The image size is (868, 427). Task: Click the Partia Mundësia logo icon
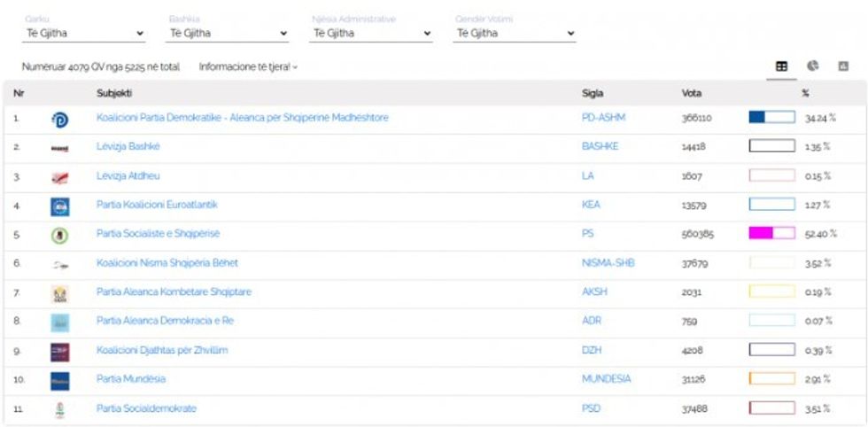60,381
